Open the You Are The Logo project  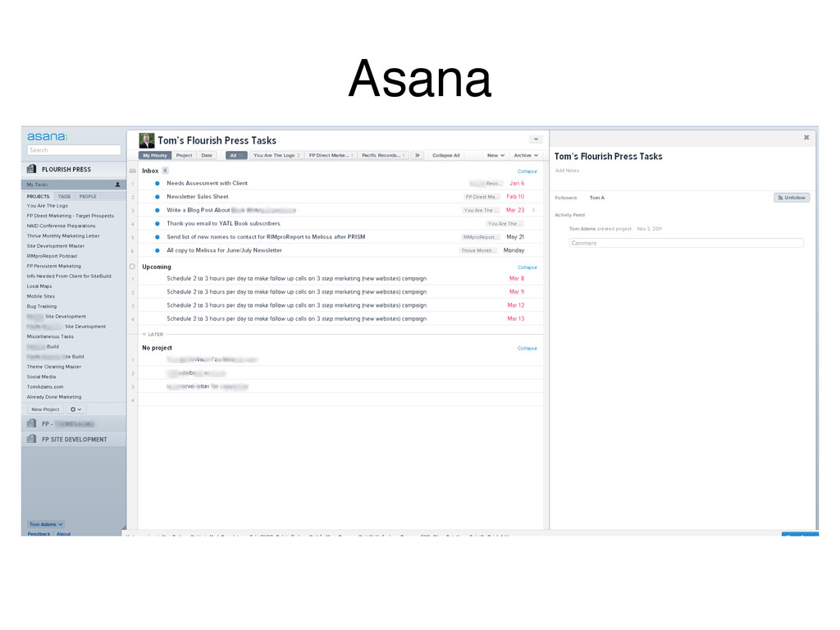click(48, 206)
